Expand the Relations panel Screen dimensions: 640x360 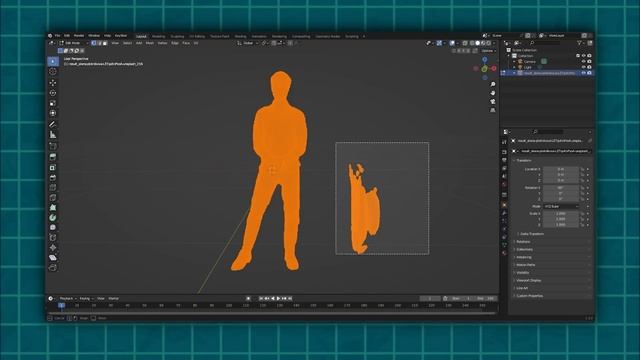(x=523, y=242)
